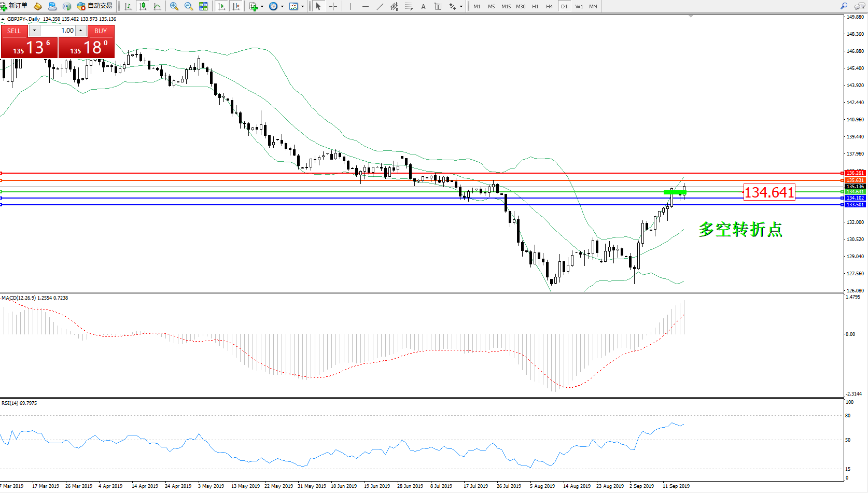Switch to the W1 timeframe
The image size is (868, 493).
coord(579,6)
